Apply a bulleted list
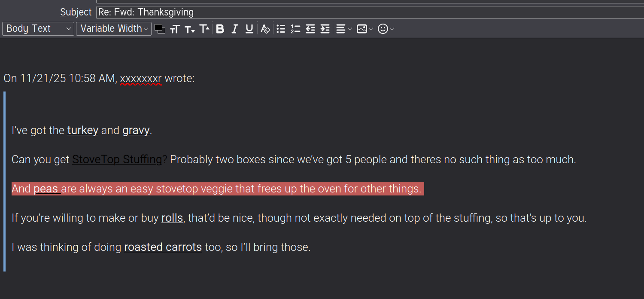This screenshot has width=644, height=299. (281, 29)
